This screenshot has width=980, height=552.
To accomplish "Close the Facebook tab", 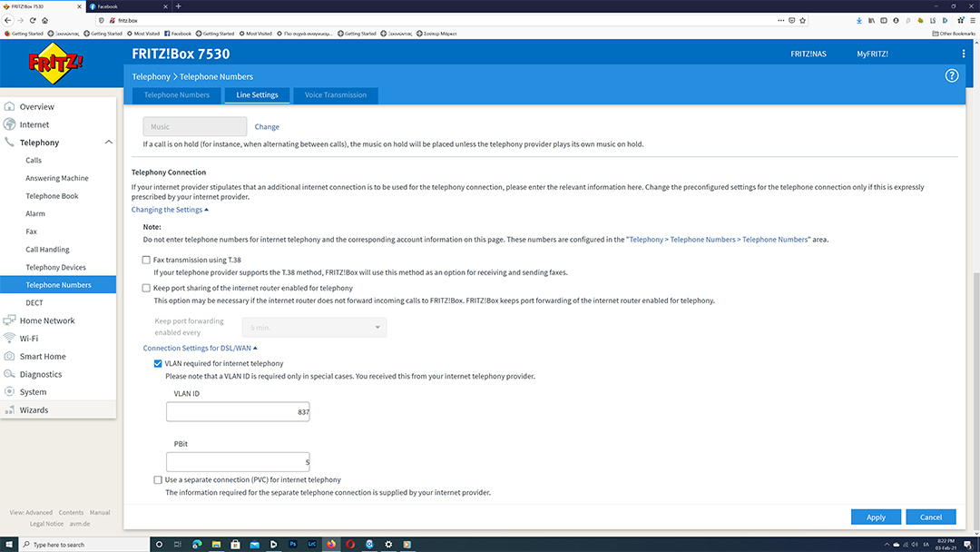I will tap(166, 6).
